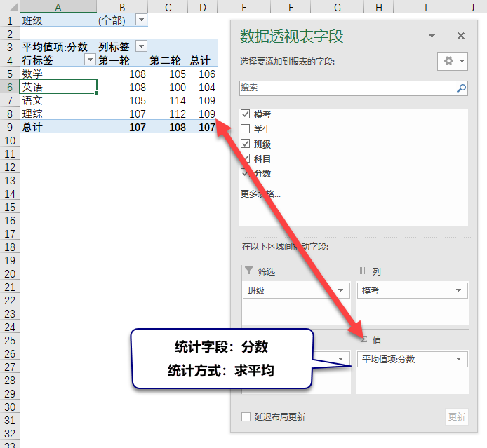Click the 更多表格... link
The image size is (487, 448).
pyautogui.click(x=260, y=194)
